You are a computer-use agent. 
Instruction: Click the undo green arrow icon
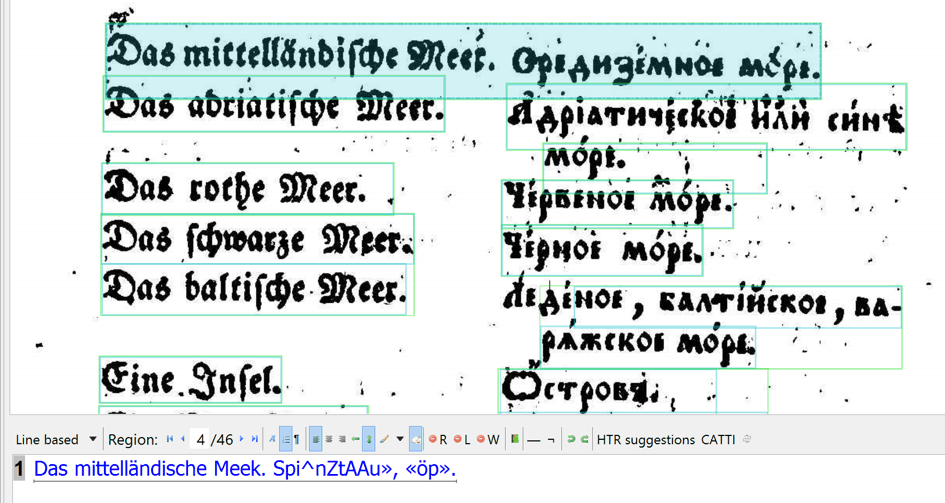pos(571,439)
